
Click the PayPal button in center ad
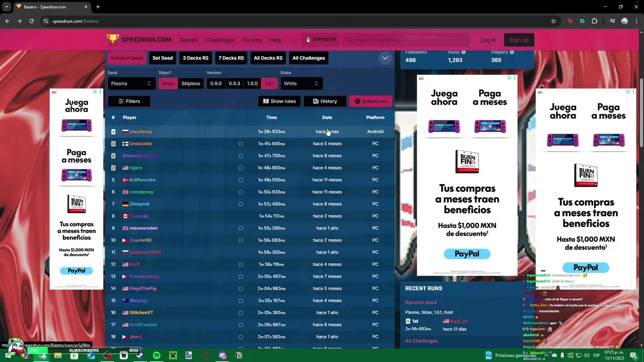point(467,254)
